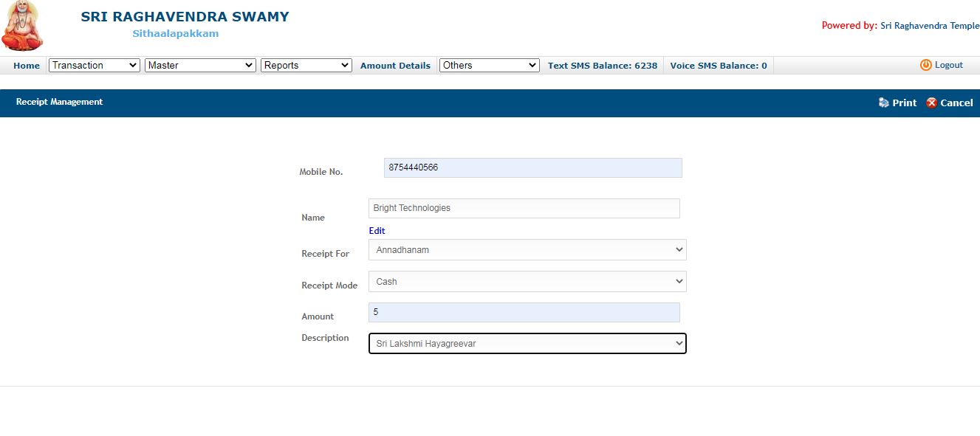Click the printer icon in header
The height and width of the screenshot is (436, 980).
[x=883, y=103]
